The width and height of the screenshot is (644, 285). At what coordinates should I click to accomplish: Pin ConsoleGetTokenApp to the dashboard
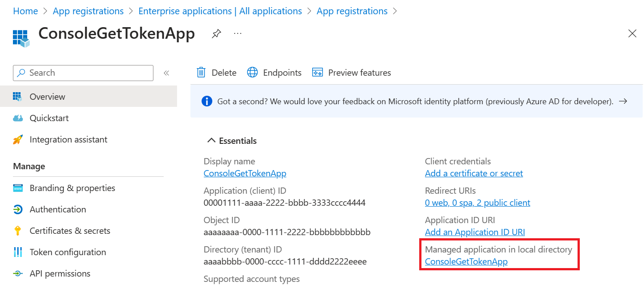coord(216,33)
